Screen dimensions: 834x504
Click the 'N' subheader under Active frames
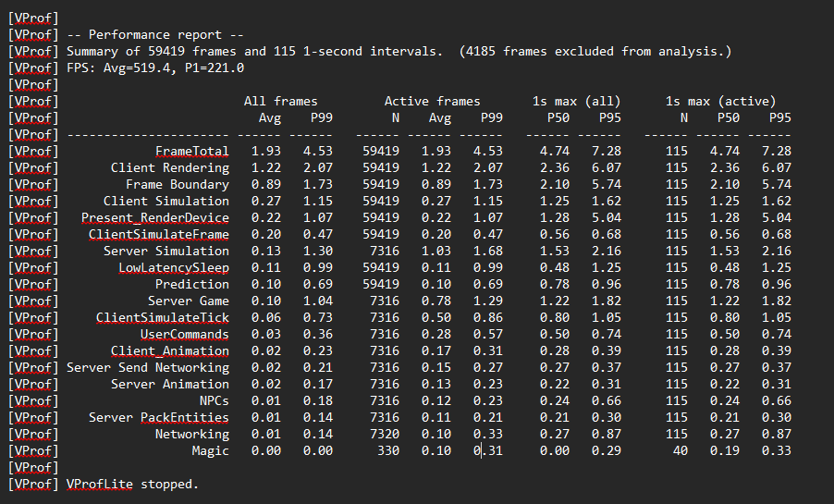(396, 117)
